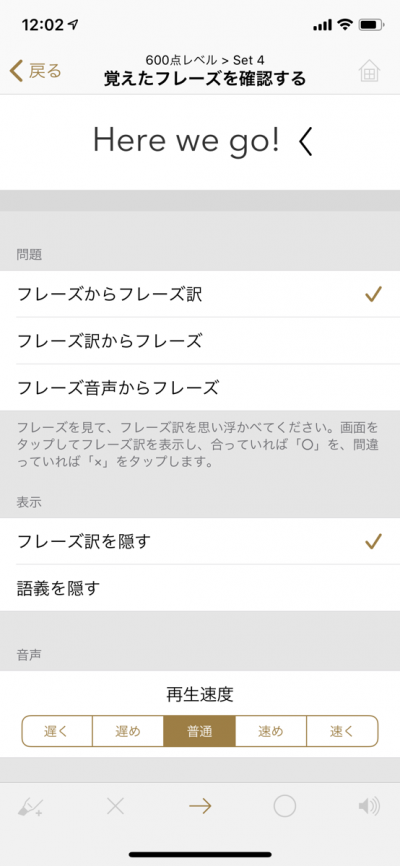Tap the X incorrect icon
Image resolution: width=400 pixels, height=866 pixels.
click(x=115, y=807)
